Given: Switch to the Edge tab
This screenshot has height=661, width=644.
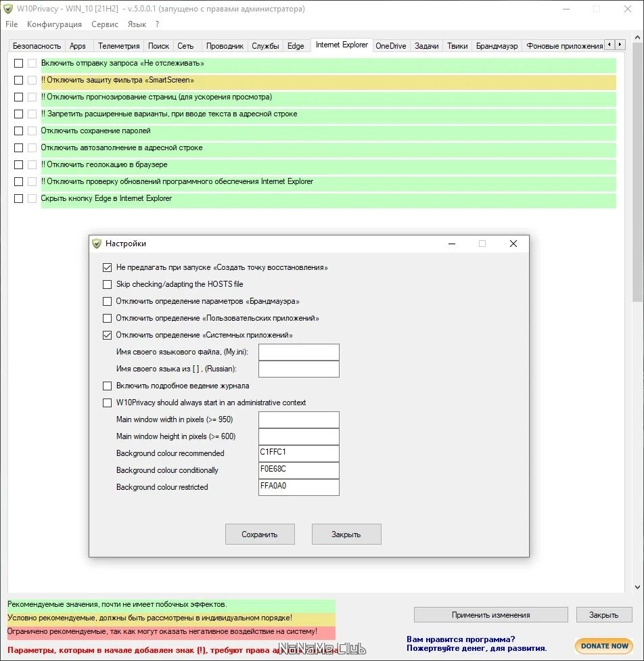Looking at the screenshot, I should [x=296, y=46].
